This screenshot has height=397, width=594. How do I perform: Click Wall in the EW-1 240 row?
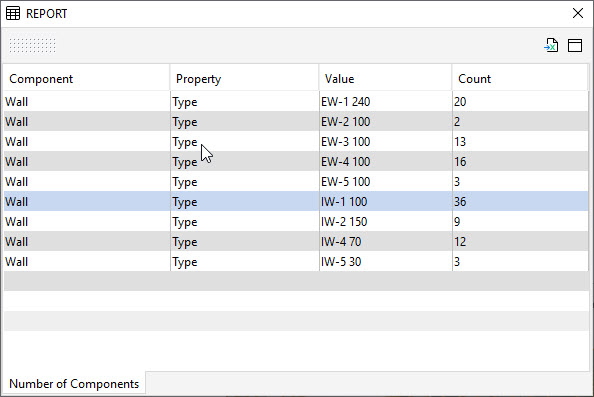point(16,102)
